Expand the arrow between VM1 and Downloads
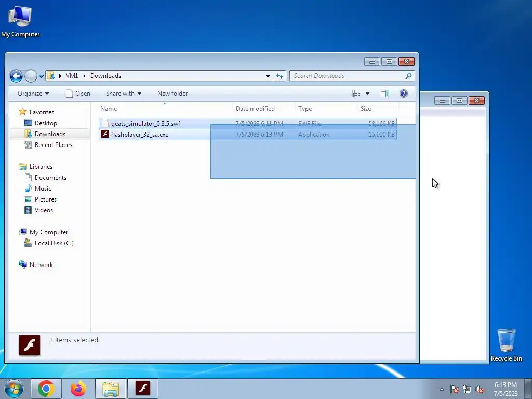 (85, 76)
